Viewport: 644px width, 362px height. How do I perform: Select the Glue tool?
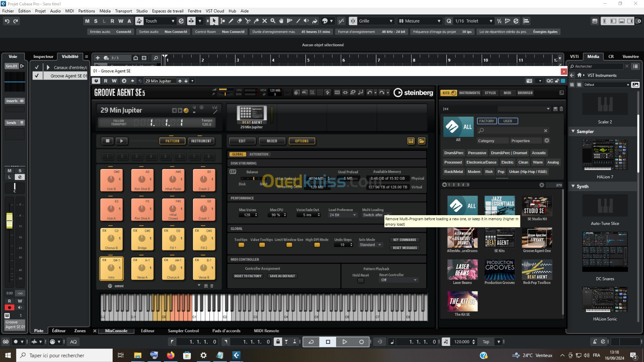click(x=256, y=21)
